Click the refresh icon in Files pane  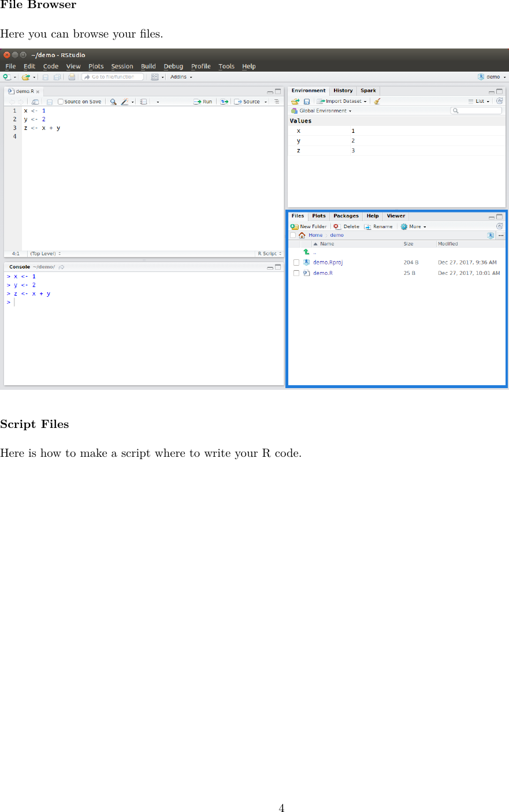coord(500,226)
